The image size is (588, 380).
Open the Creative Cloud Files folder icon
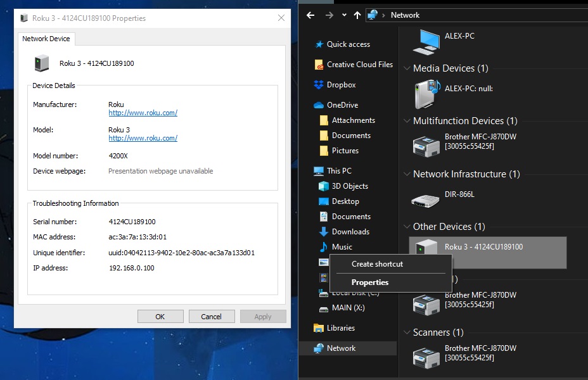pos(319,65)
